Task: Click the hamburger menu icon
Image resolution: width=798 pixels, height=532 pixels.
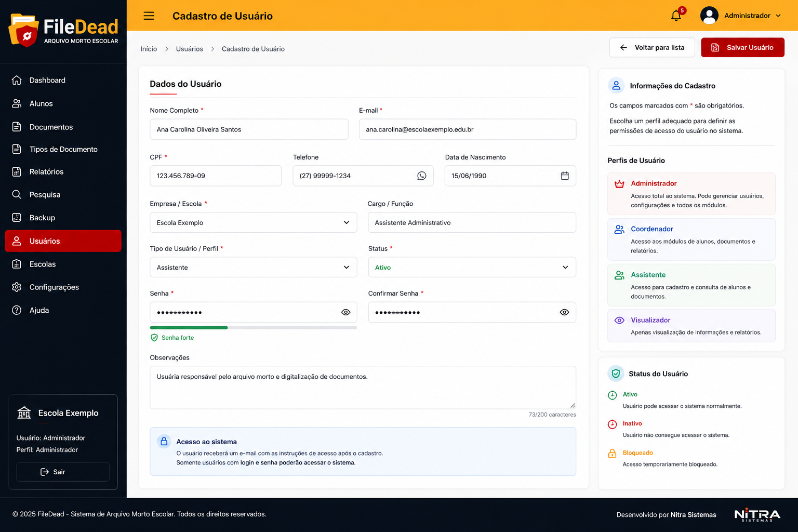Action: click(149, 16)
